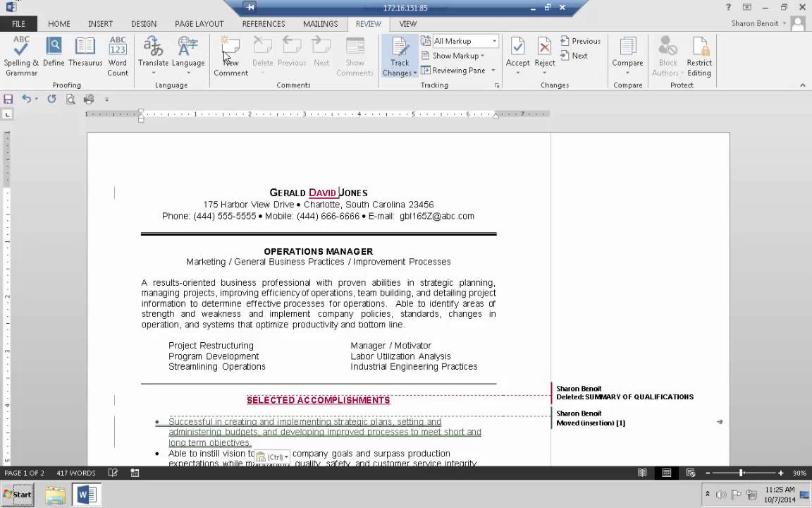
Task: Open zoom dialog via 90% level
Action: tap(799, 473)
